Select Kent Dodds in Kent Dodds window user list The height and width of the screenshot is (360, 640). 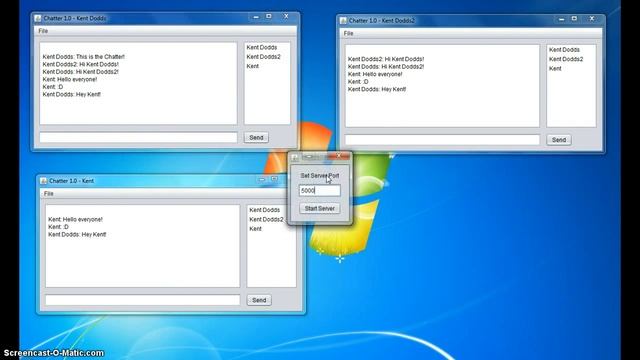(x=262, y=47)
